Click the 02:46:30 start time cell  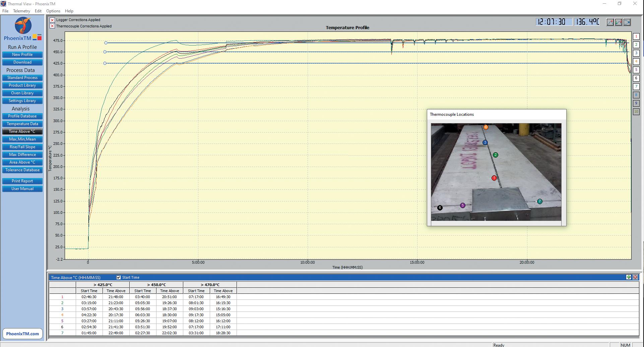point(89,297)
